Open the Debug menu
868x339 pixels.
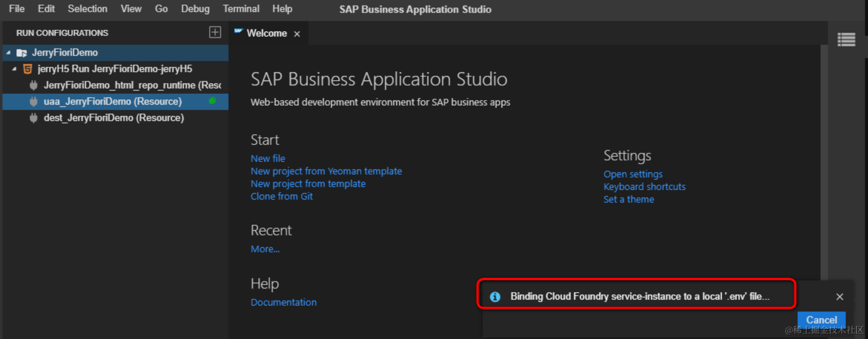pos(195,9)
